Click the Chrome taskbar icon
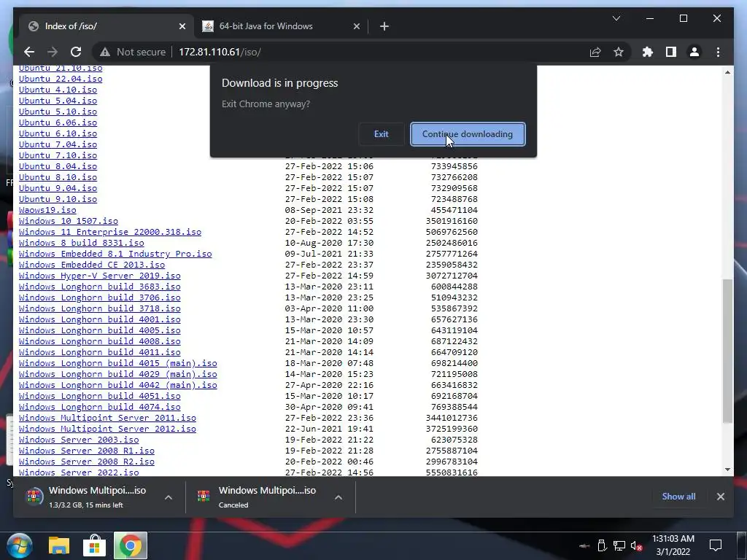 pos(130,545)
